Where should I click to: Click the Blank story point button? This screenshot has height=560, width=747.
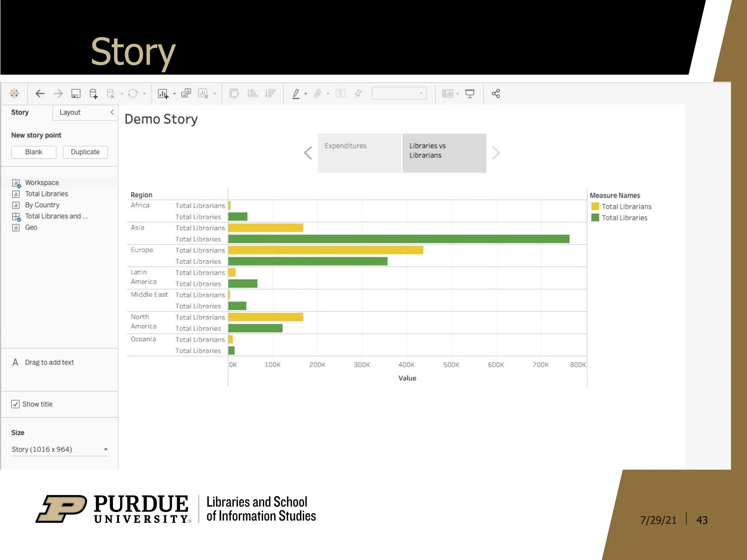tap(34, 152)
